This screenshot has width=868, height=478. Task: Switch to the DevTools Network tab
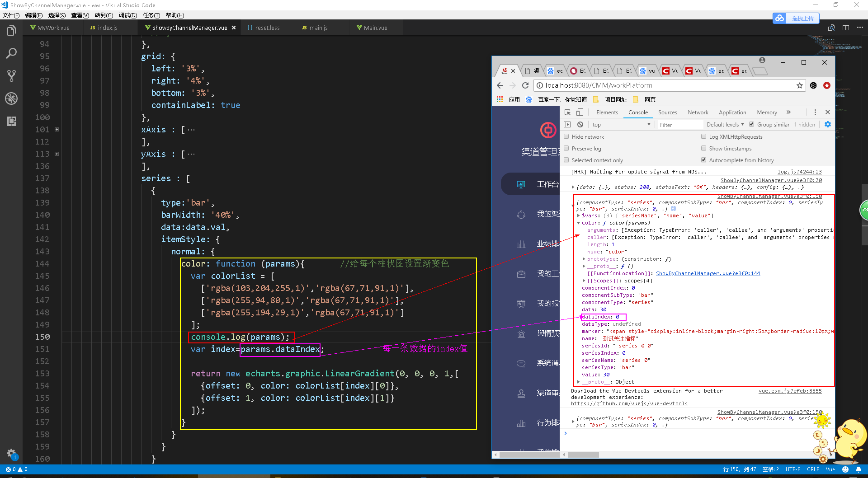[698, 112]
